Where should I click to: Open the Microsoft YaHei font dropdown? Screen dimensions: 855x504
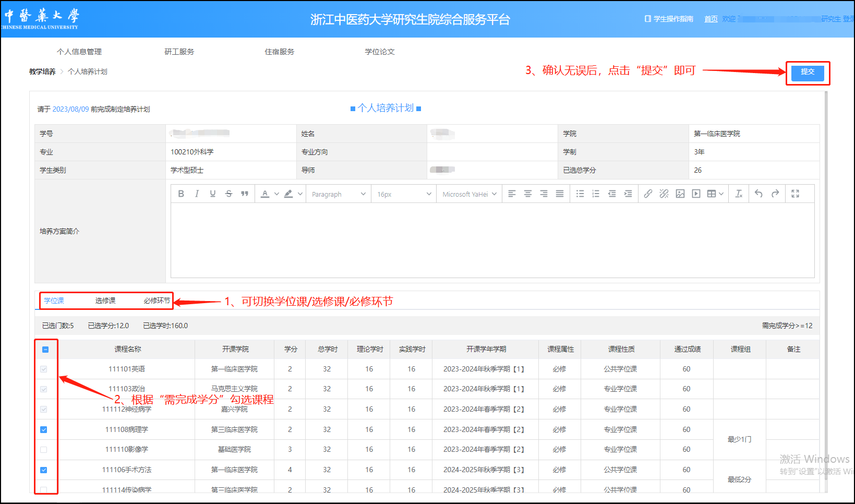[469, 194]
